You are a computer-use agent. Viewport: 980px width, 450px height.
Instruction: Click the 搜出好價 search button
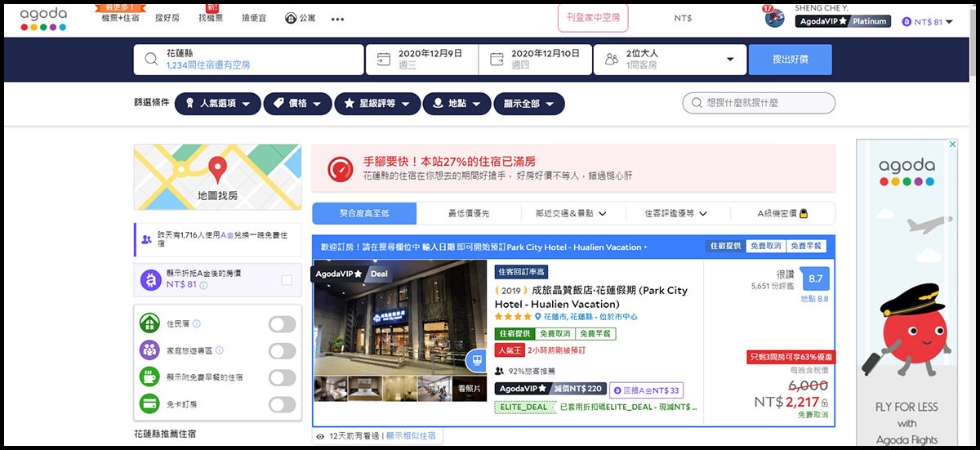click(x=790, y=60)
